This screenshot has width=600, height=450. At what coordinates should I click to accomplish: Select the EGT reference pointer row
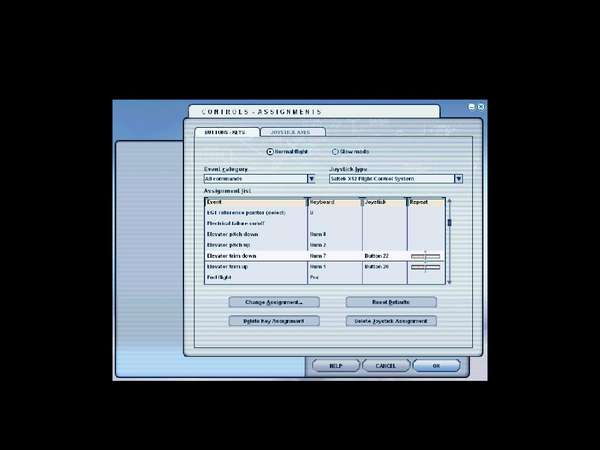(325, 213)
